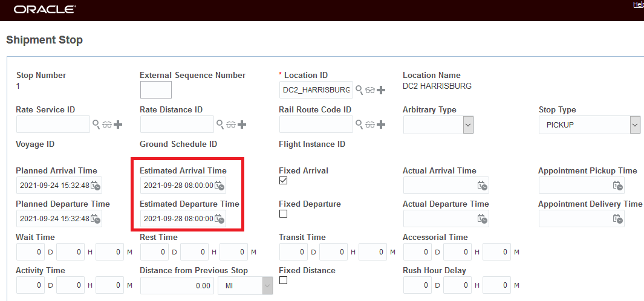The width and height of the screenshot is (644, 301).
Task: Click plus icon next to Rate Service ID
Action: point(118,125)
